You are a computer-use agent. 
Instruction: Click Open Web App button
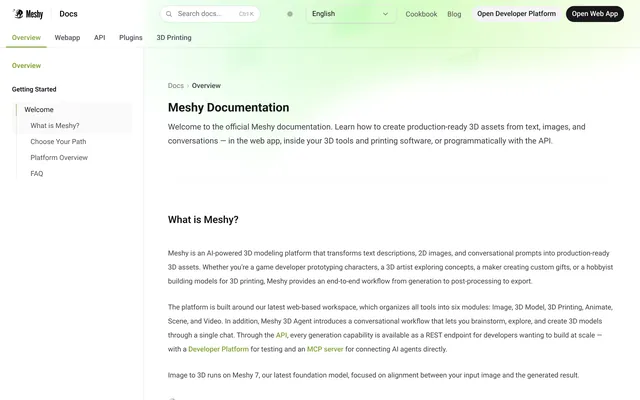click(594, 14)
